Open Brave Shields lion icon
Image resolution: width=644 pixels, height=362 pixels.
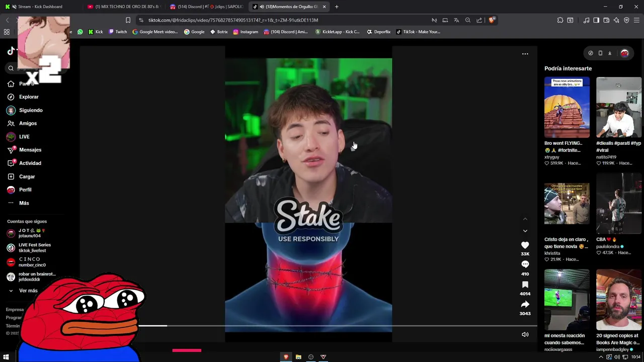(492, 20)
